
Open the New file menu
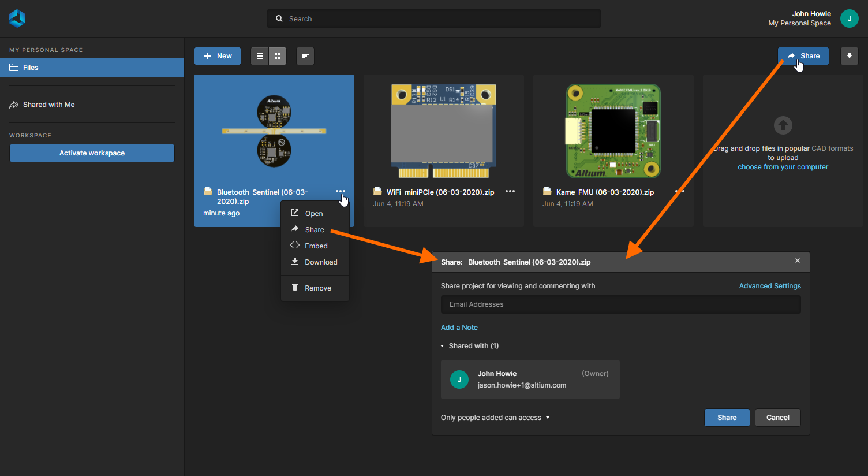(x=218, y=56)
